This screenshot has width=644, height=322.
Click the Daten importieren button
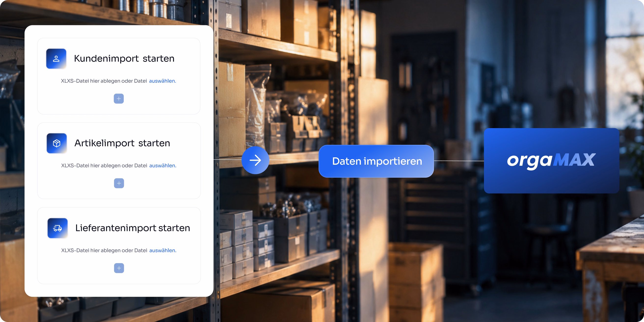coord(376,161)
